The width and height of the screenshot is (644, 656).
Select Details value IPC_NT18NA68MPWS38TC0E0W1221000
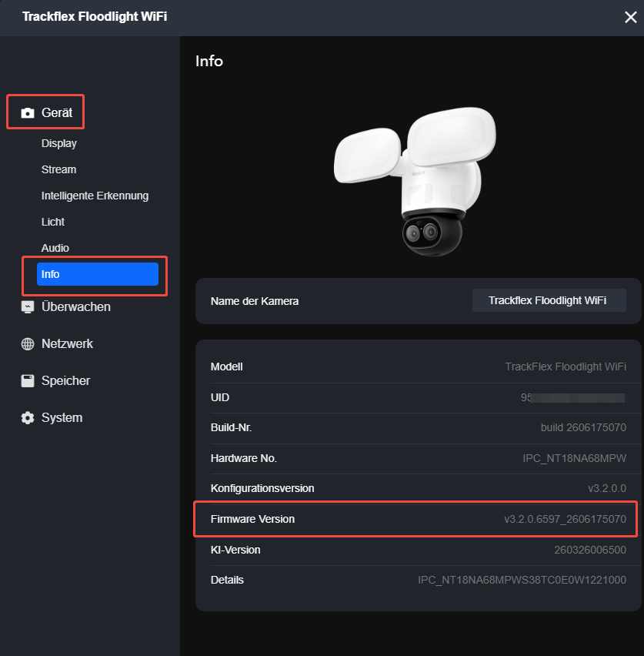point(522,581)
